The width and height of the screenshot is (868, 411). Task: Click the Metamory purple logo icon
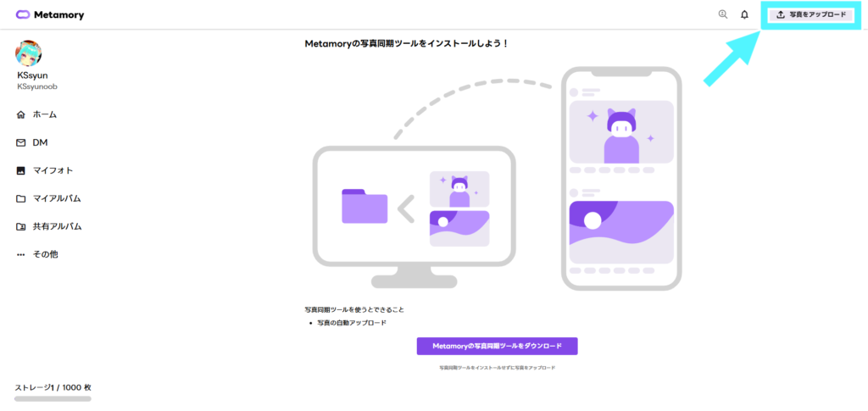click(x=23, y=15)
